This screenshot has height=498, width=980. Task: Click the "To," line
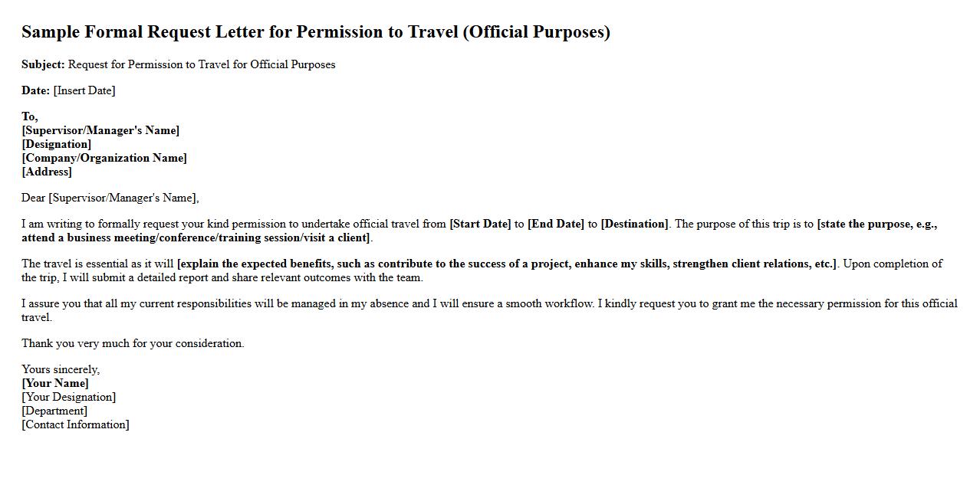[x=30, y=116]
